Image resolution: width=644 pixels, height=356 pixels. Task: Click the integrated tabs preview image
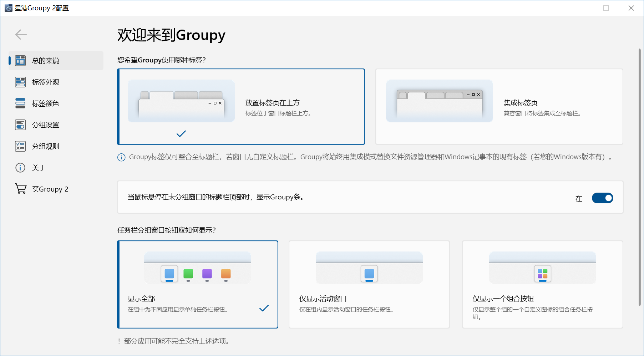[x=440, y=101]
